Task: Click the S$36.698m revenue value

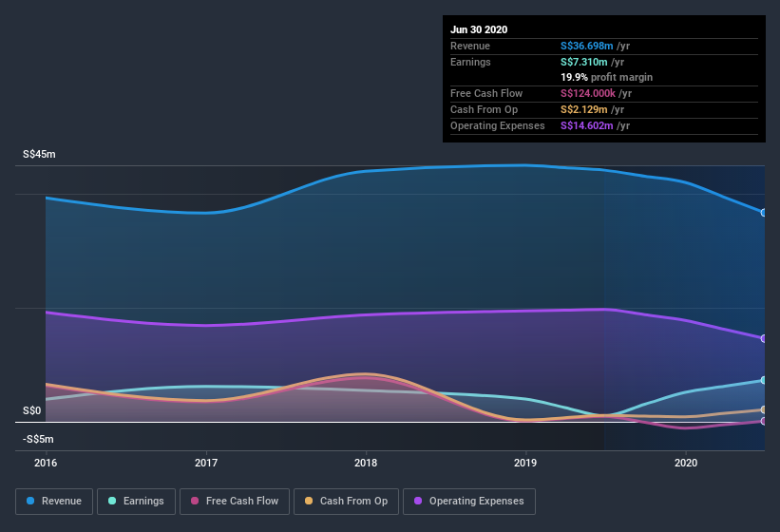Action: click(586, 46)
